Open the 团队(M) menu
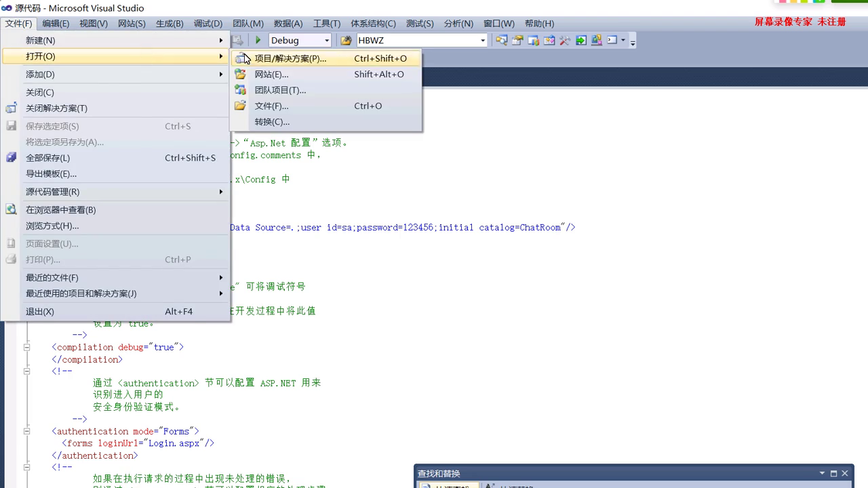 248,24
